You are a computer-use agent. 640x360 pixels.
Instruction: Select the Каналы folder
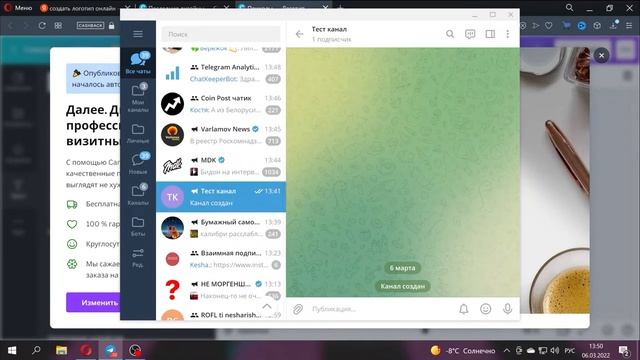[138, 194]
